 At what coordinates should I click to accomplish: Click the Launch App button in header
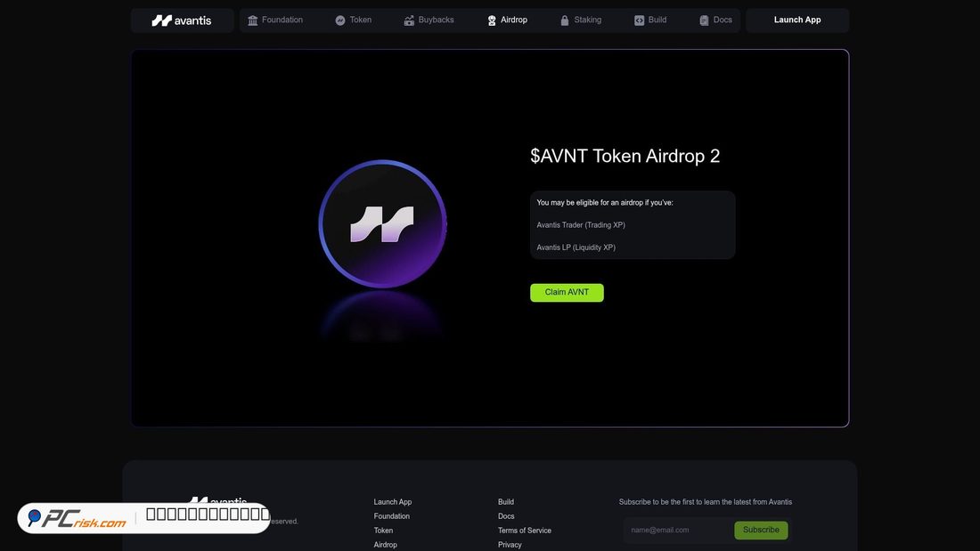(796, 20)
